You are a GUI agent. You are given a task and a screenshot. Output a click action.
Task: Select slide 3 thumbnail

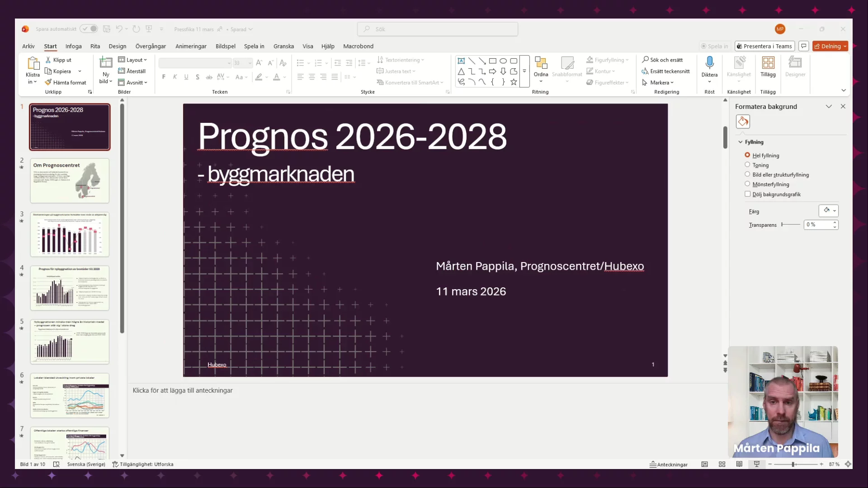click(70, 234)
